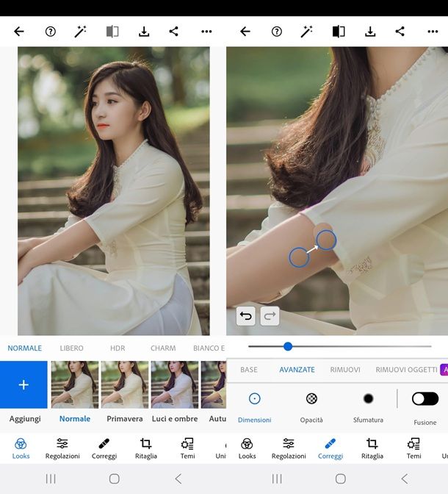This screenshot has height=494, width=448.
Task: Switch to the BASE tab
Action: 249,370
